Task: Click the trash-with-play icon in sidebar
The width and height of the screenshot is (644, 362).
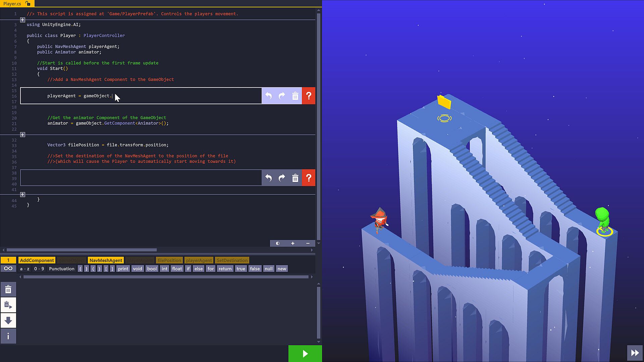Action: coord(8,305)
